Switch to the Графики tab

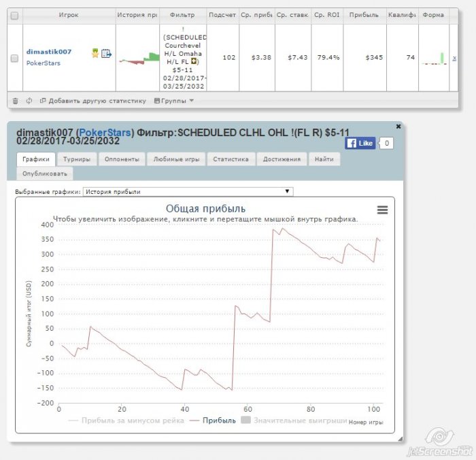36,159
